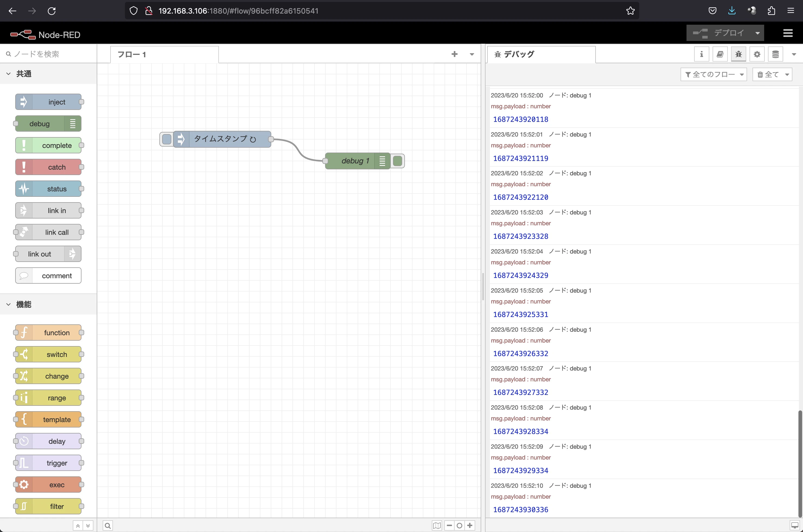Reload the page in browser
The height and width of the screenshot is (532, 803).
point(52,11)
